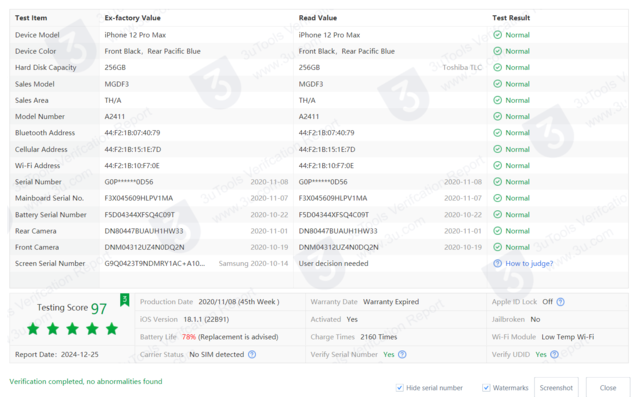Click the Normal check icon for Device Color
640x397 pixels.
tap(497, 51)
